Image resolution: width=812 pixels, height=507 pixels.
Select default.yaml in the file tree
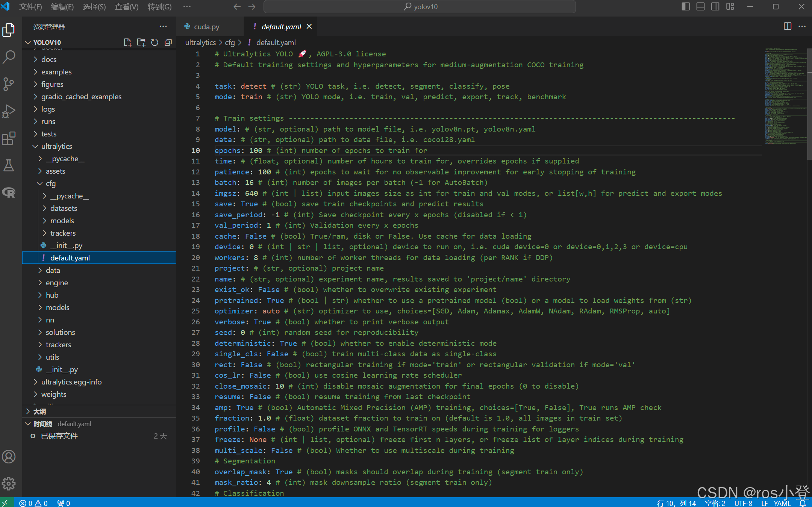[99, 258]
